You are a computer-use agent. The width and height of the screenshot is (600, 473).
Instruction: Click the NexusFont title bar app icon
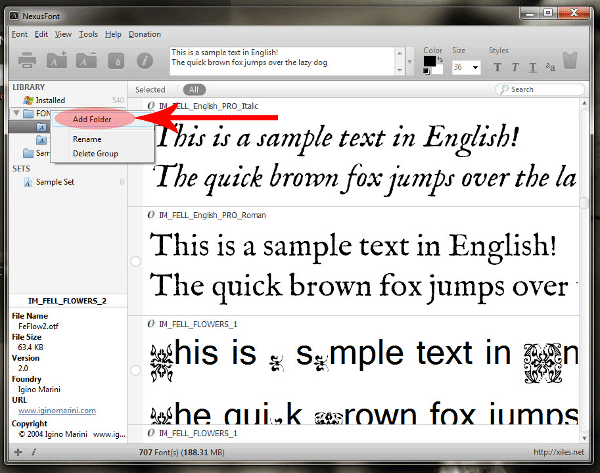pos(14,16)
